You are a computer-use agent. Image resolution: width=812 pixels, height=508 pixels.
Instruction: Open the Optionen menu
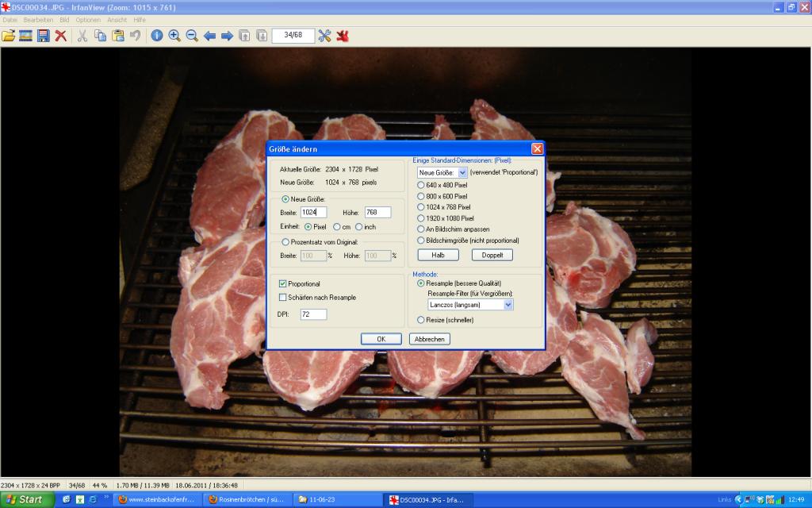point(88,19)
